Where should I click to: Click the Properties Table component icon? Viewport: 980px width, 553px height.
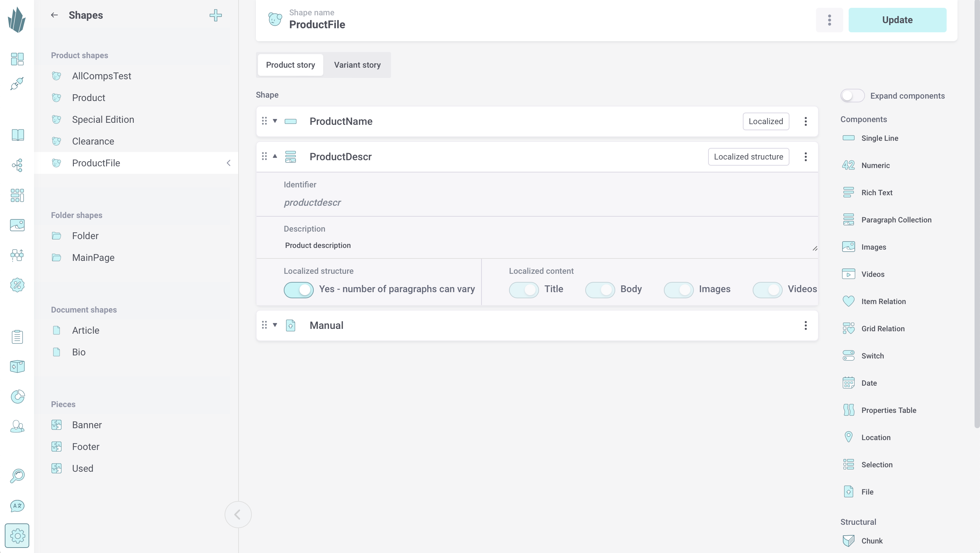[x=849, y=410]
